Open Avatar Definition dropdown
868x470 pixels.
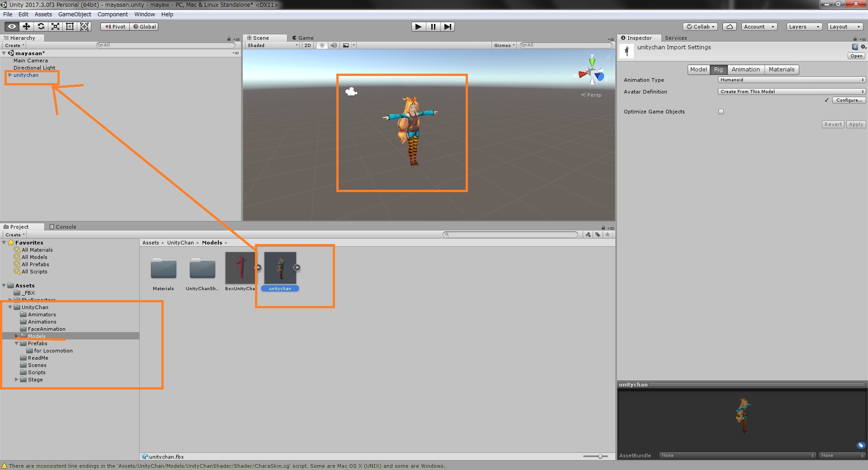coord(792,92)
